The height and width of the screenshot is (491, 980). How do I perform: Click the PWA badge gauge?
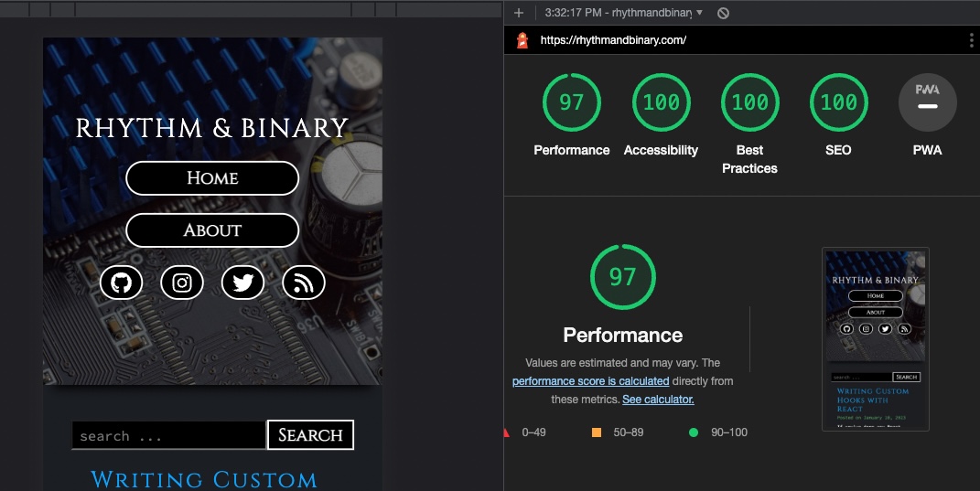pyautogui.click(x=927, y=102)
